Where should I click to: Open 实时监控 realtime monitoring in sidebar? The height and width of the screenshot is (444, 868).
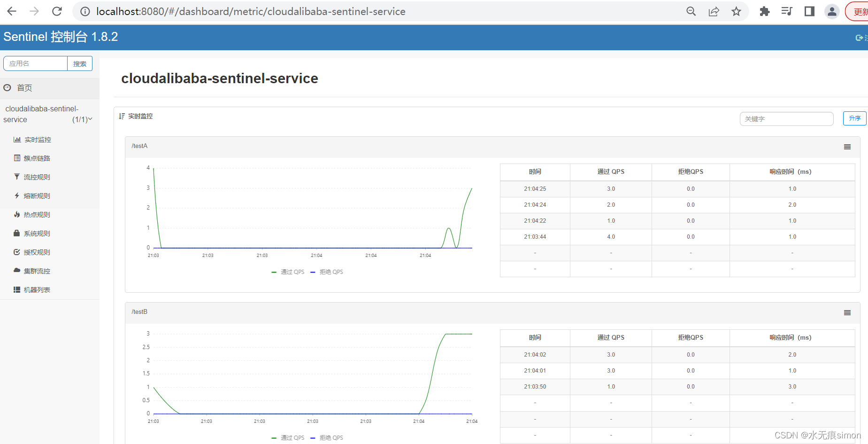(38, 140)
